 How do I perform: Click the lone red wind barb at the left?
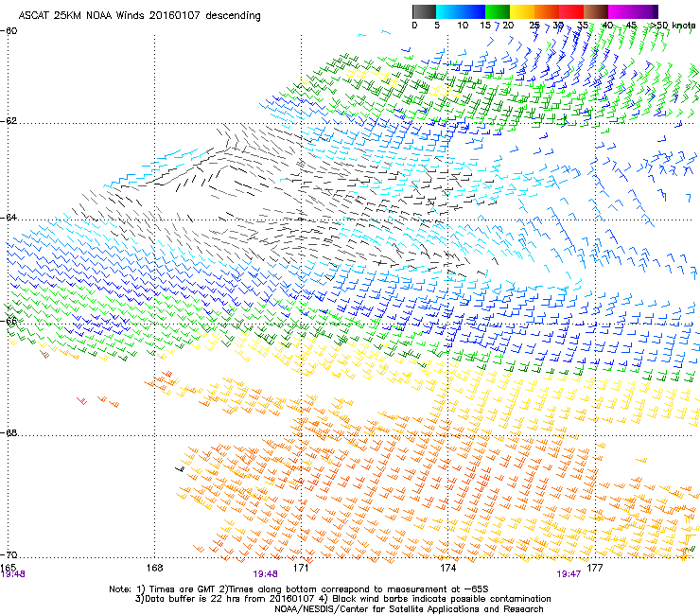[82, 400]
